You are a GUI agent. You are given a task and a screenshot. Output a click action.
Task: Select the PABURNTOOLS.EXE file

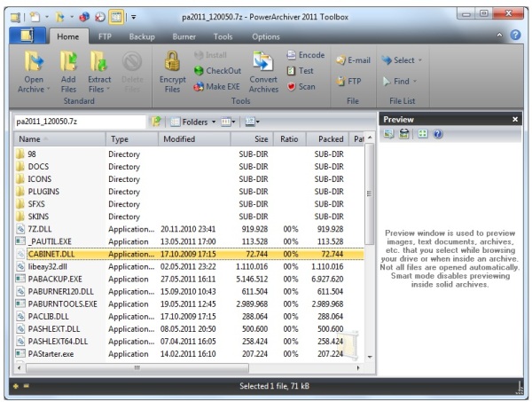point(190,303)
